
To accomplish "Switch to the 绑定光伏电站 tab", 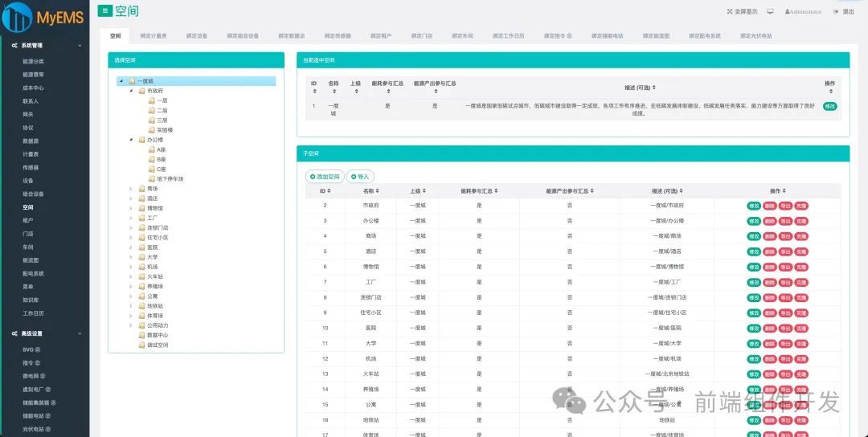I will click(x=755, y=36).
